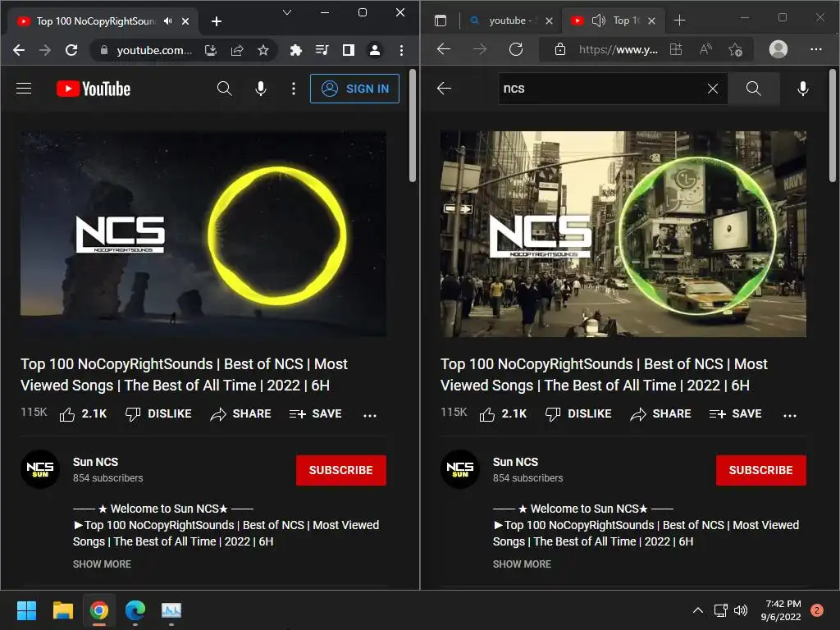
Task: Dislike the video in the Edge window
Action: tap(578, 413)
